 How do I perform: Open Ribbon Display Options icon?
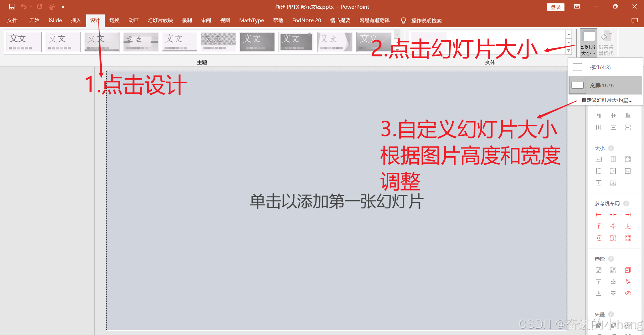[577, 6]
